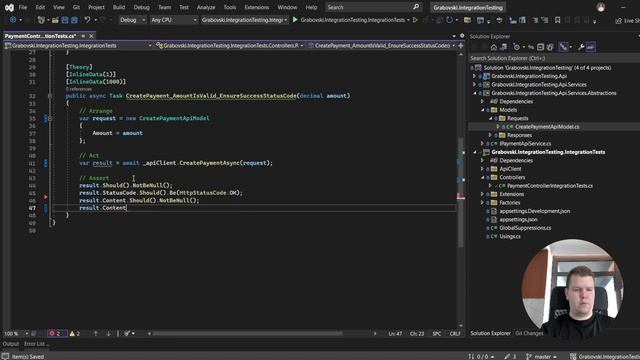Open the Build menu
Image resolution: width=640 pixels, height=360 pixels.
[x=119, y=7]
